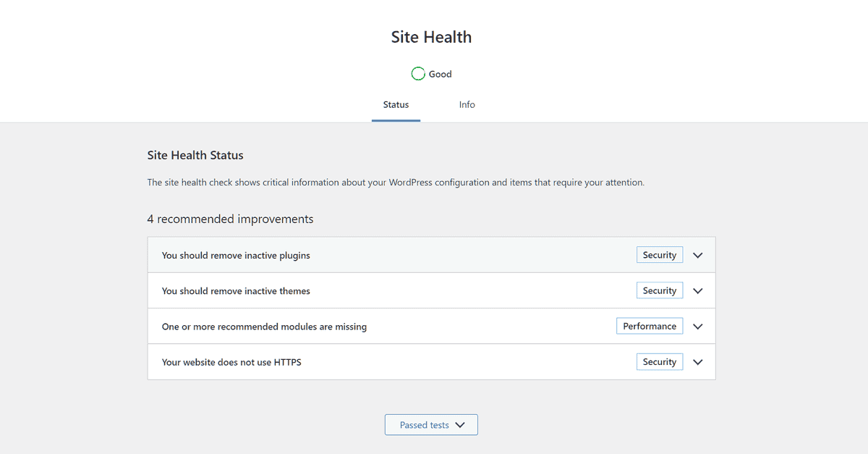Click Security badge on inactive themes row

pyautogui.click(x=660, y=290)
